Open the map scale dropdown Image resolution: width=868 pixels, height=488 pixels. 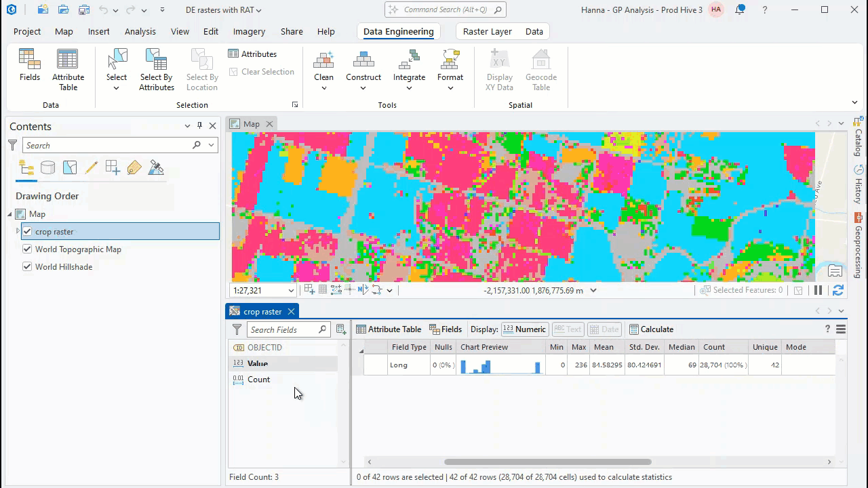[x=291, y=290]
